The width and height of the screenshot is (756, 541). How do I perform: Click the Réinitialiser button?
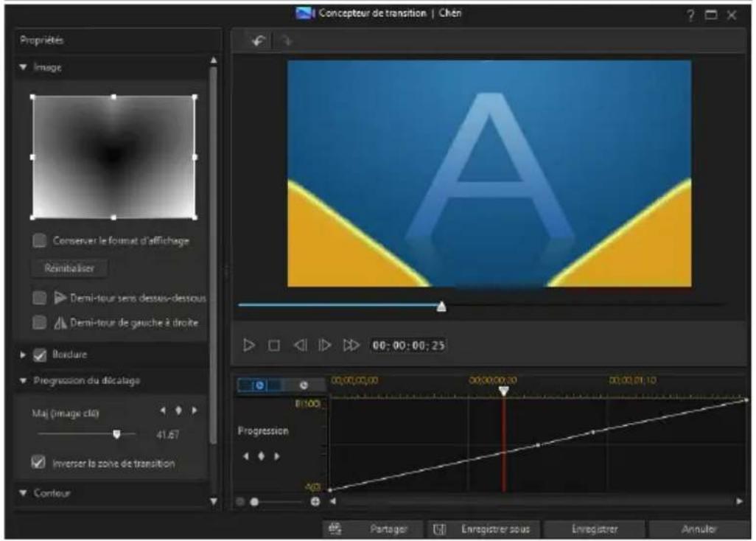click(70, 268)
